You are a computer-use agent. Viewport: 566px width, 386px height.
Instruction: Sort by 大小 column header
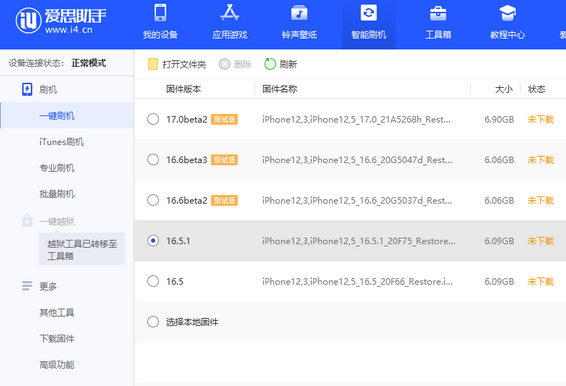click(504, 89)
